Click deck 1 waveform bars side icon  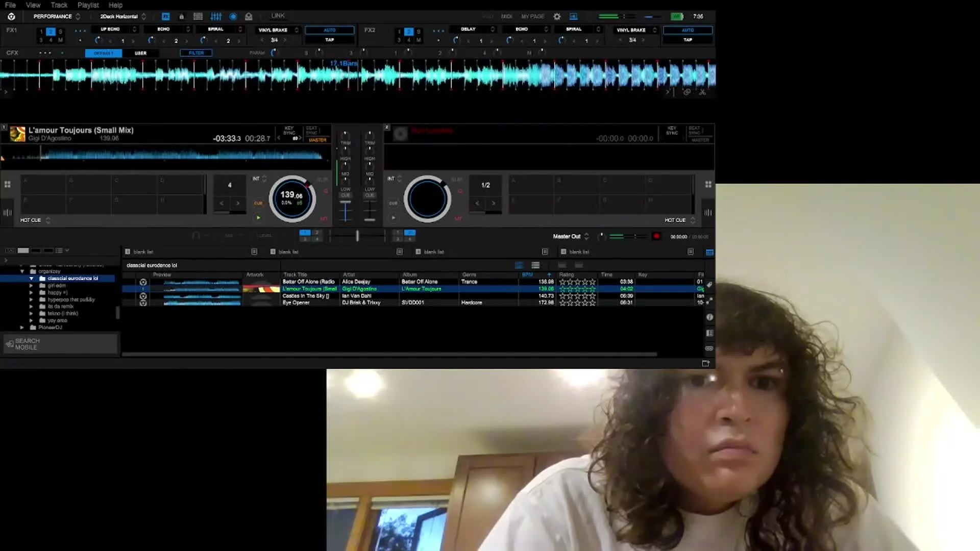(x=7, y=213)
